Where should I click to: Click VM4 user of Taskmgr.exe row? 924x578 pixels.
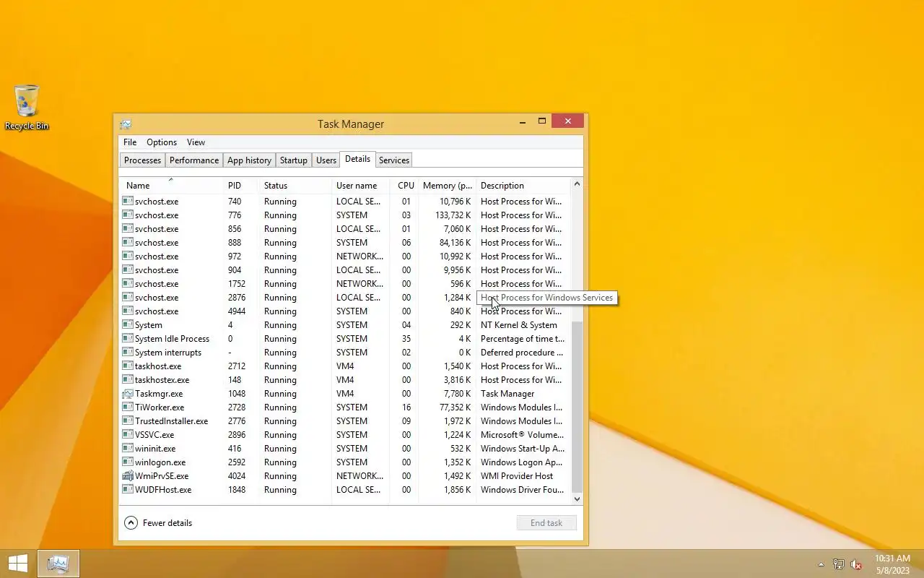(345, 394)
